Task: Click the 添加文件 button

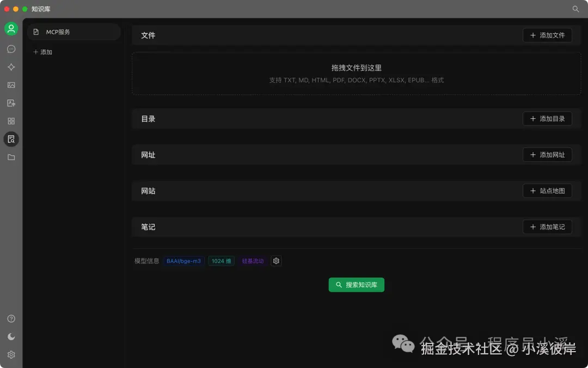Action: click(x=547, y=34)
